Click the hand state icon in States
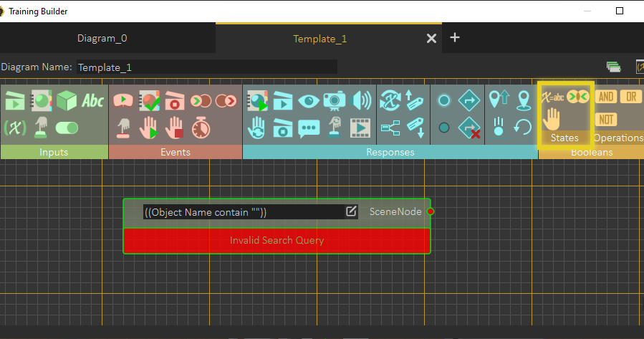Image resolution: width=644 pixels, height=339 pixels. coord(553,118)
